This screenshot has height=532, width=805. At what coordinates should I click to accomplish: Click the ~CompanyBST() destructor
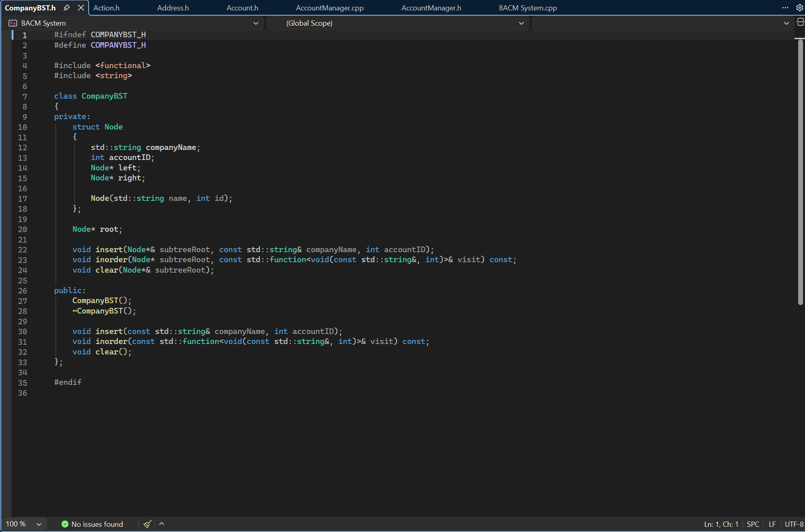click(x=104, y=311)
